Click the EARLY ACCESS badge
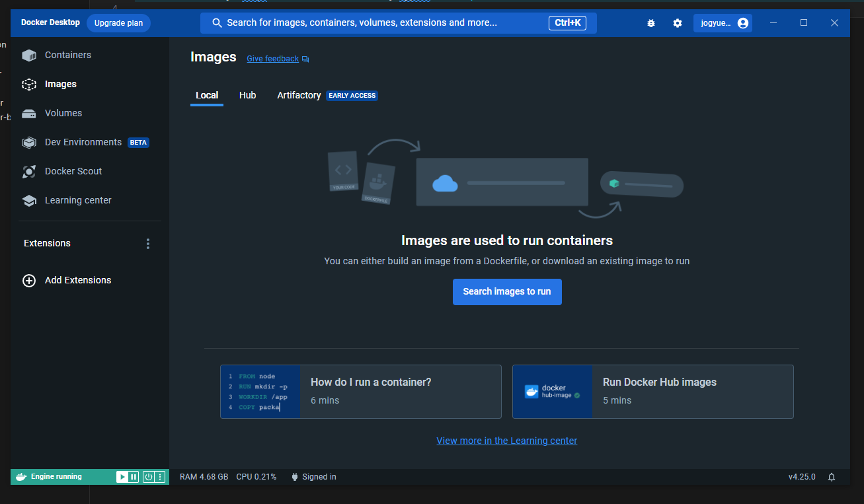864x504 pixels. click(x=352, y=96)
